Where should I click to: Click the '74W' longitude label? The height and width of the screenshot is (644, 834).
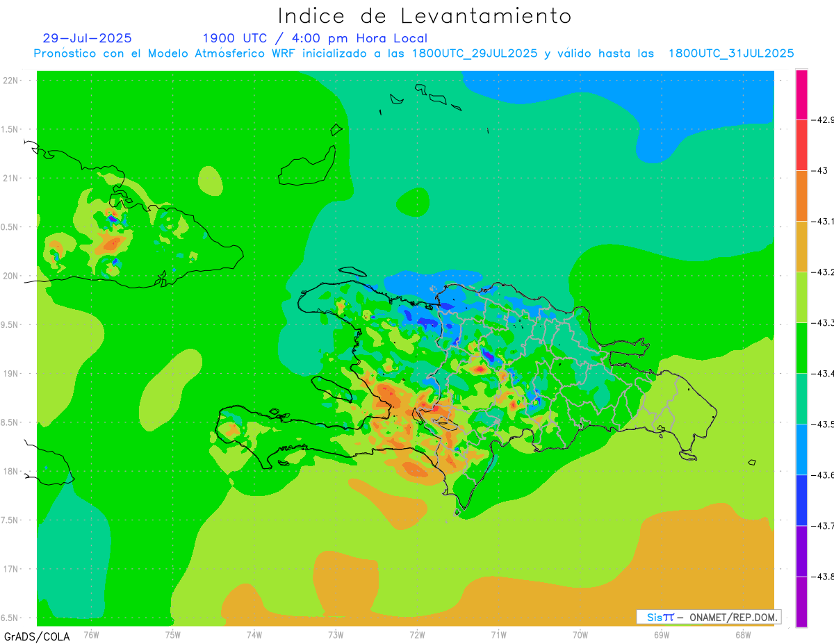254,635
